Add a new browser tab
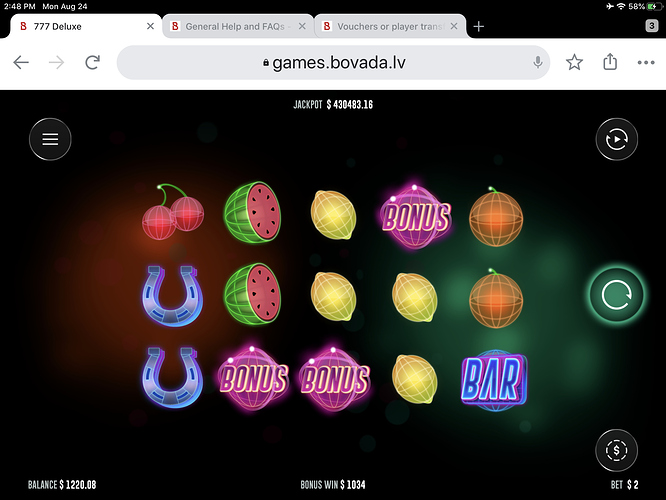The height and width of the screenshot is (500, 666). pos(479,26)
